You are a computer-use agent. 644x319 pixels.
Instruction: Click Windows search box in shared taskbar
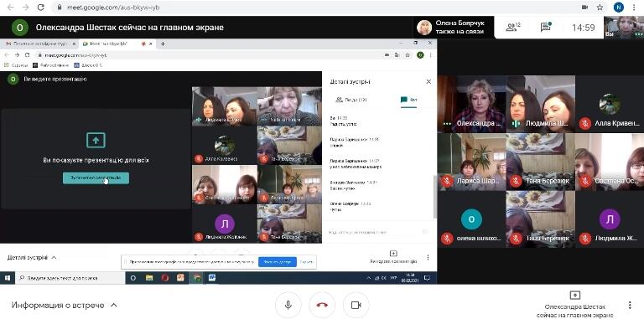tap(70, 278)
